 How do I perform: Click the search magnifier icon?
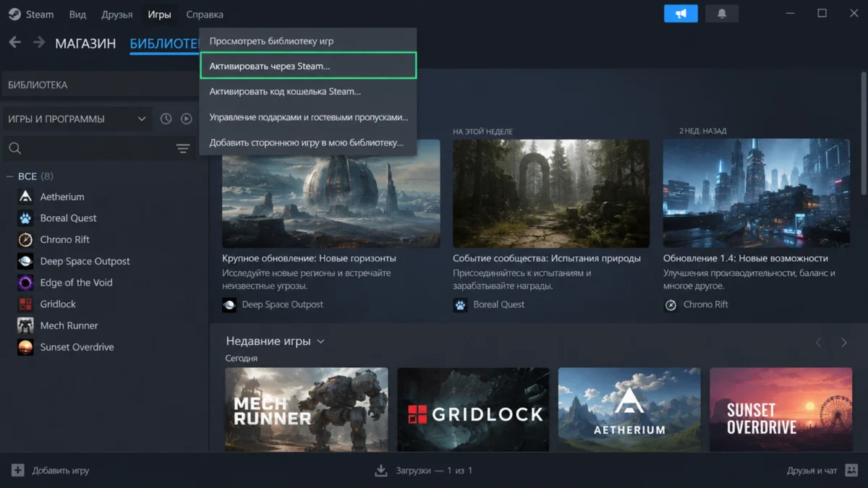(x=14, y=148)
